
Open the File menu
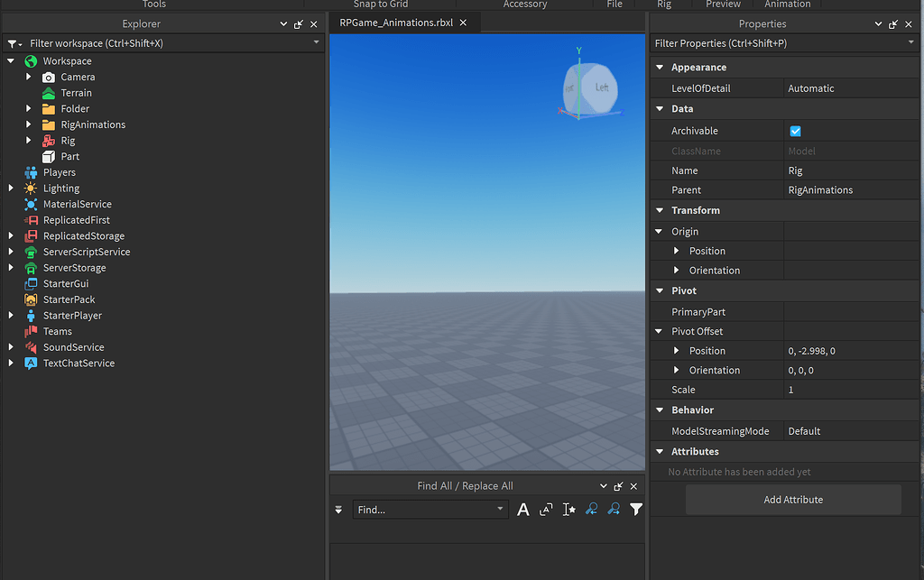(614, 5)
